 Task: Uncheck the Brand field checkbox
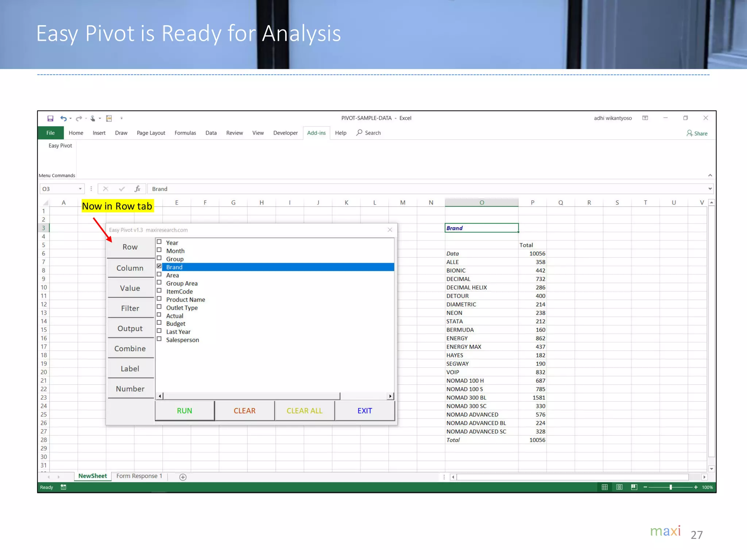159,266
